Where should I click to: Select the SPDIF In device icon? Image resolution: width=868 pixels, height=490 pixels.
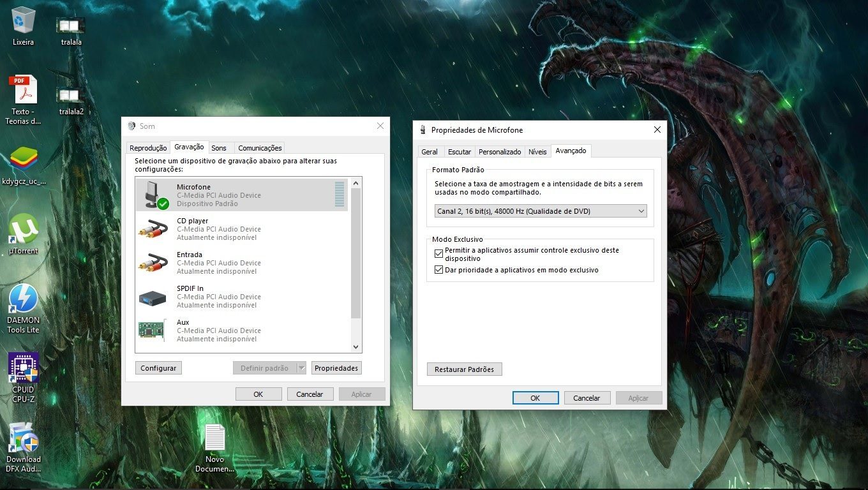coord(153,297)
